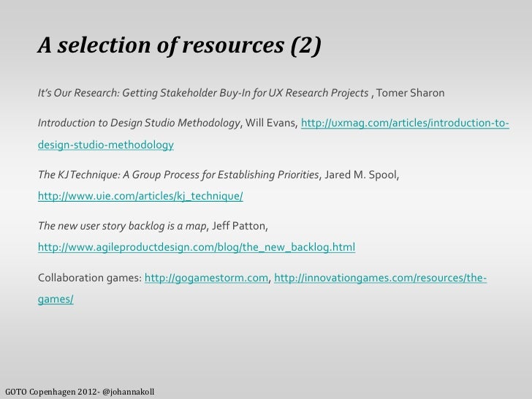Select 'The KJ Technique' article title text

click(x=178, y=175)
